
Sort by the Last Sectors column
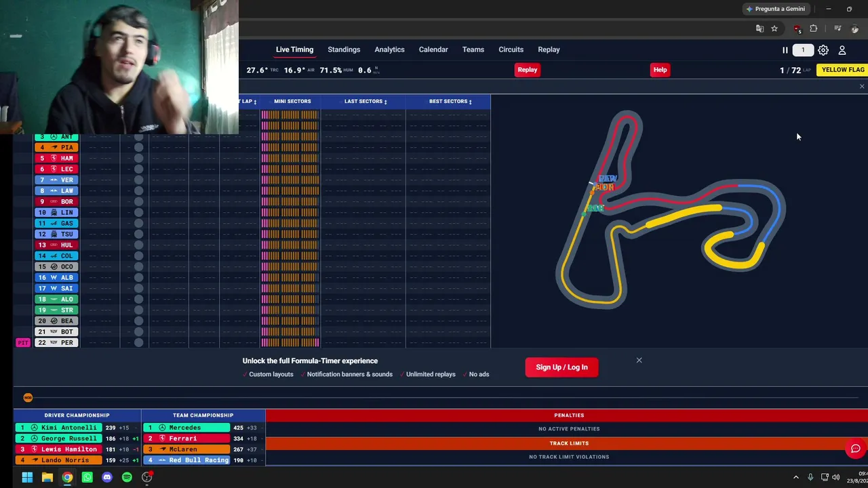pyautogui.click(x=366, y=102)
